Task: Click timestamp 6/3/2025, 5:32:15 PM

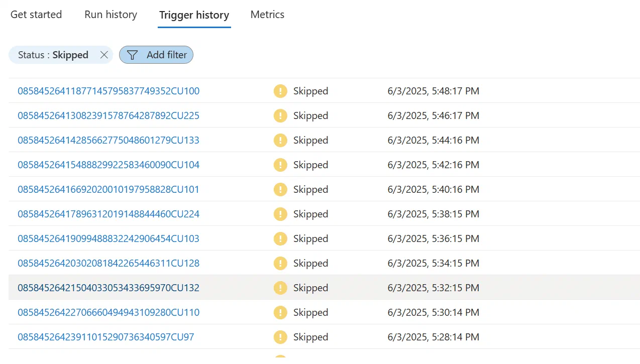Action: coord(434,288)
